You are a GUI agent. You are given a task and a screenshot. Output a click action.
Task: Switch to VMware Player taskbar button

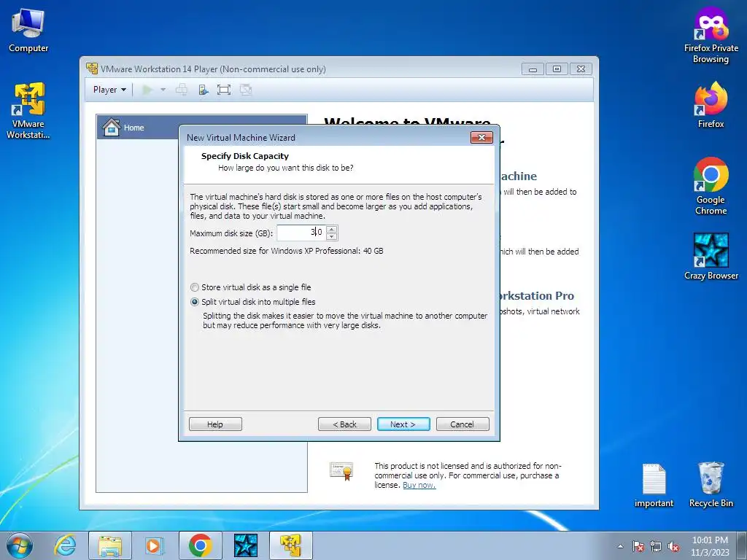tap(290, 545)
